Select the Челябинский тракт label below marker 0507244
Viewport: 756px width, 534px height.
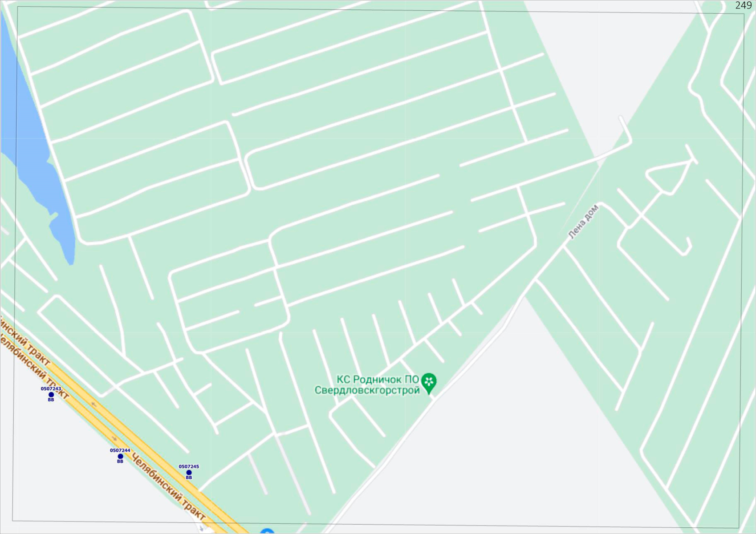tap(168, 487)
